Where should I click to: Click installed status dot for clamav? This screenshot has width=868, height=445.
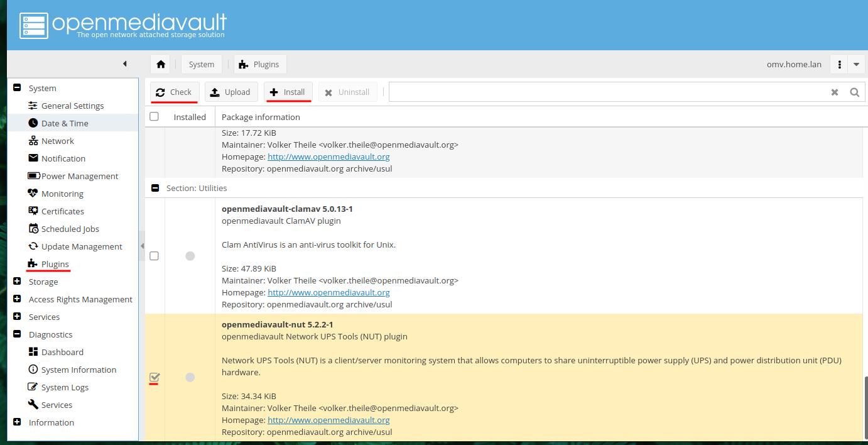(x=190, y=256)
